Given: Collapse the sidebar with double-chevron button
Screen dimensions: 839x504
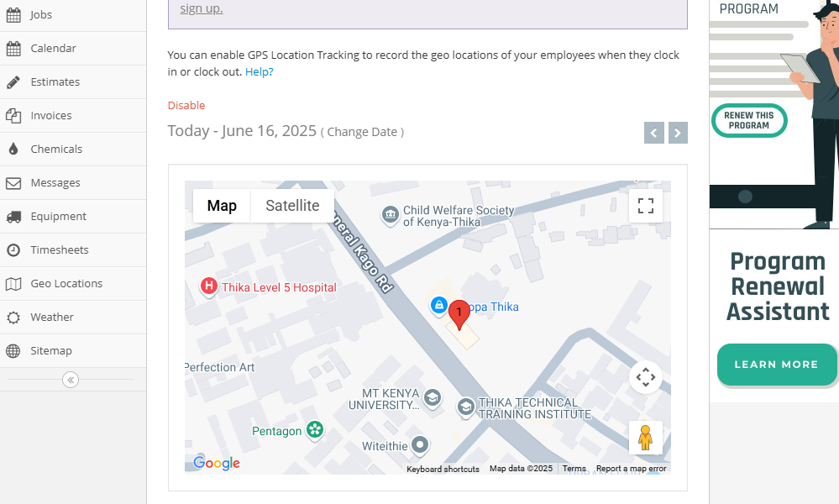Looking at the screenshot, I should click(71, 380).
